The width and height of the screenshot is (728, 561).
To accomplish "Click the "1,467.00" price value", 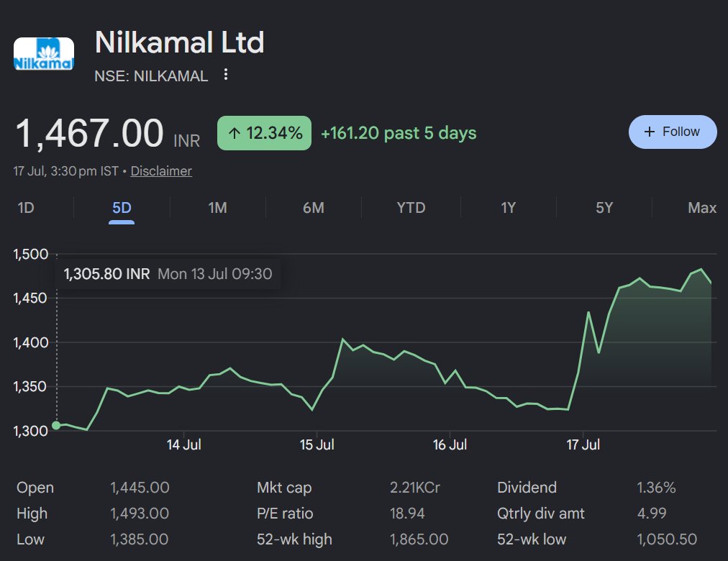I will click(89, 134).
